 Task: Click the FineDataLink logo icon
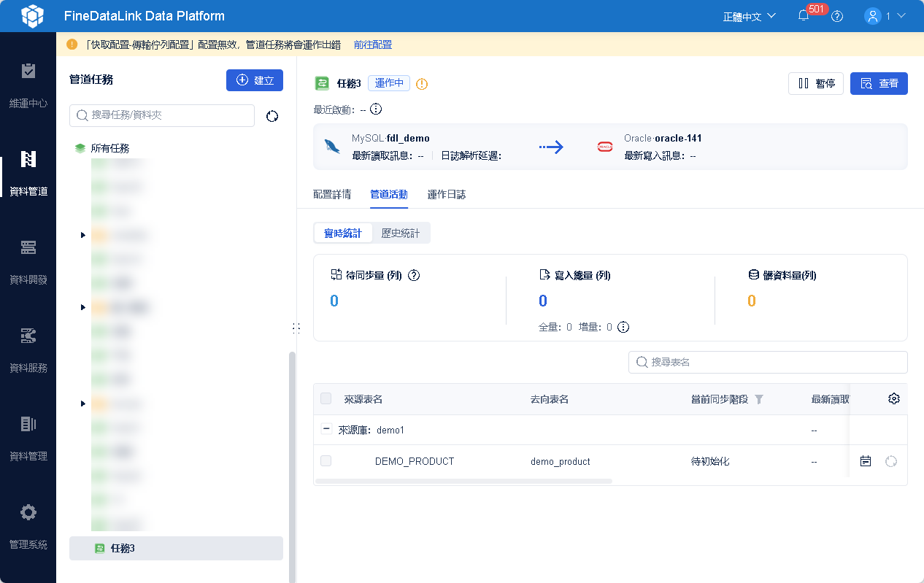(32, 15)
